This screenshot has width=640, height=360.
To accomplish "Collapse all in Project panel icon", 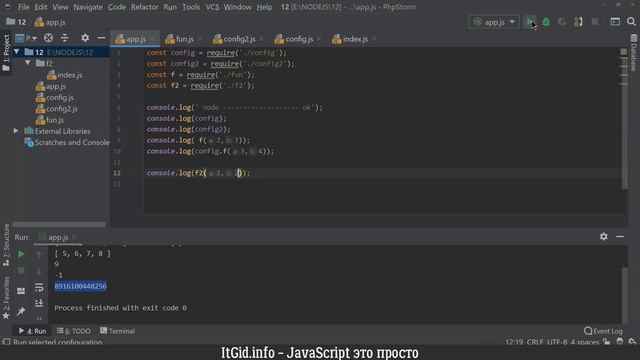I will (x=64, y=38).
